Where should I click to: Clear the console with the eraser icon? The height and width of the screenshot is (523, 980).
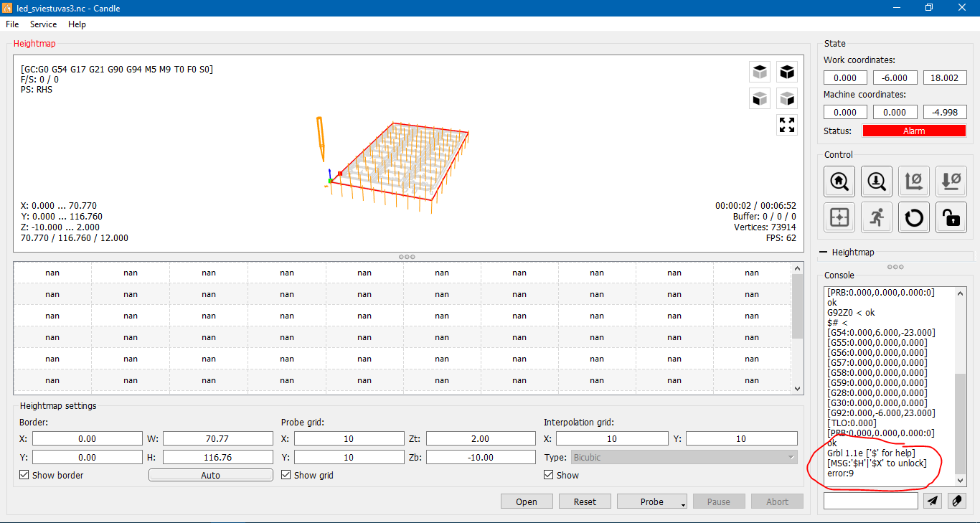[x=957, y=501]
